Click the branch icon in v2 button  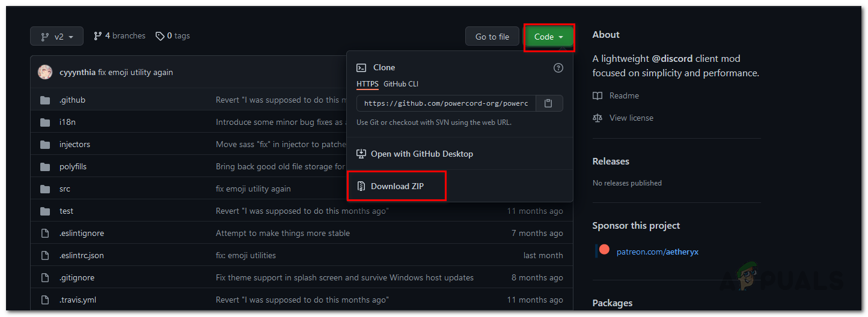pyautogui.click(x=44, y=37)
